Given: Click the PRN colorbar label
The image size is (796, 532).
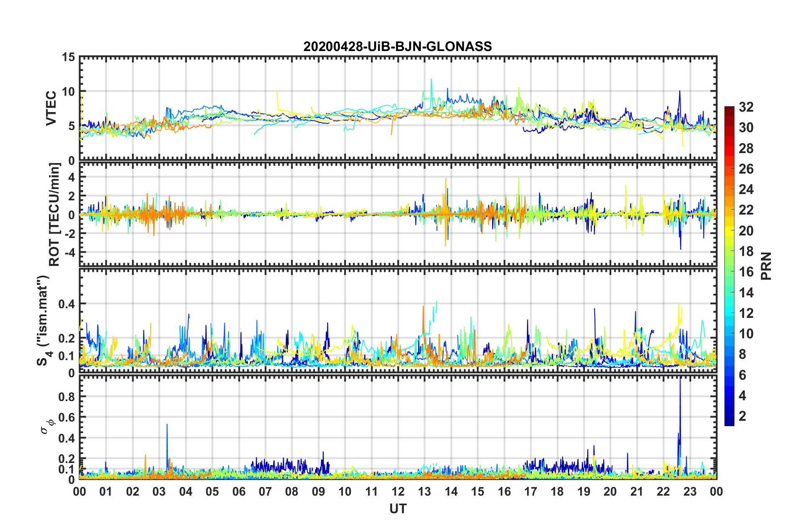Looking at the screenshot, I should 766,266.
